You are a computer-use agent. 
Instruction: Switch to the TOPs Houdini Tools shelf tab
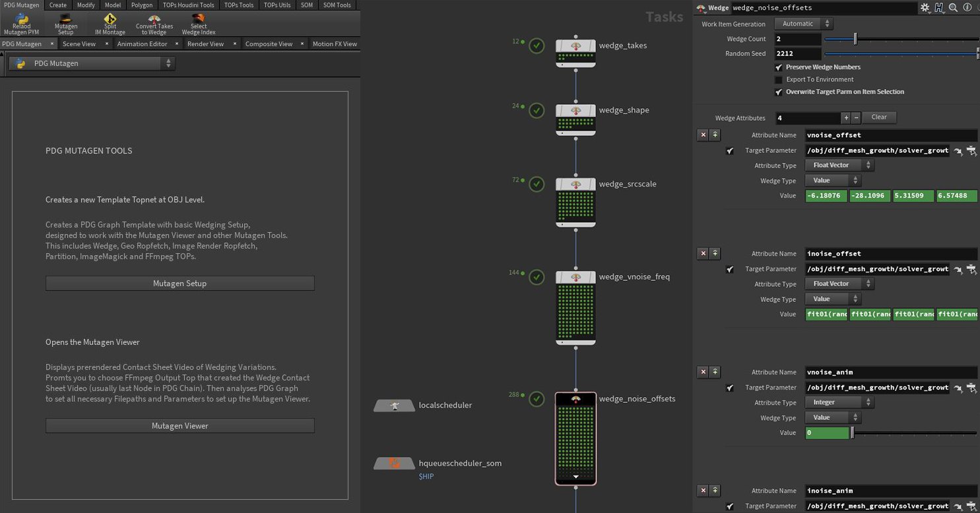188,5
